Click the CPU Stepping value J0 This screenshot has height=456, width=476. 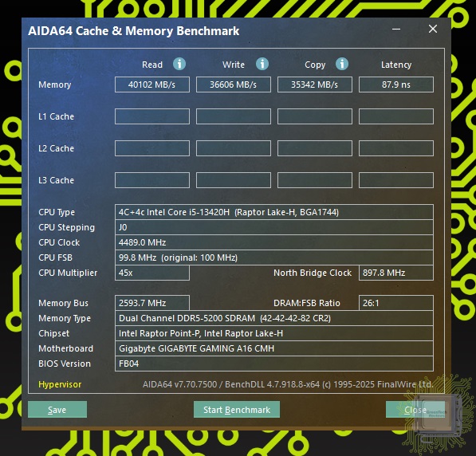click(274, 227)
